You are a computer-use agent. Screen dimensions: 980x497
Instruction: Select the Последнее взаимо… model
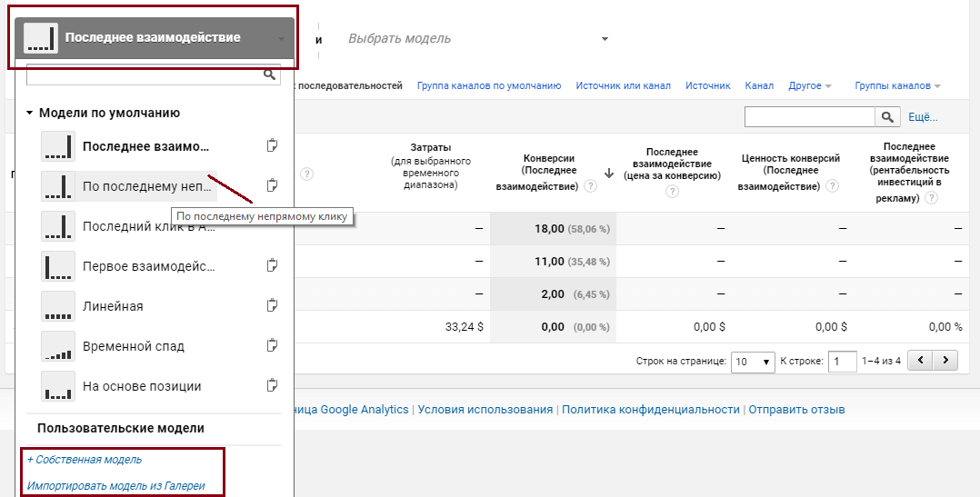click(146, 146)
